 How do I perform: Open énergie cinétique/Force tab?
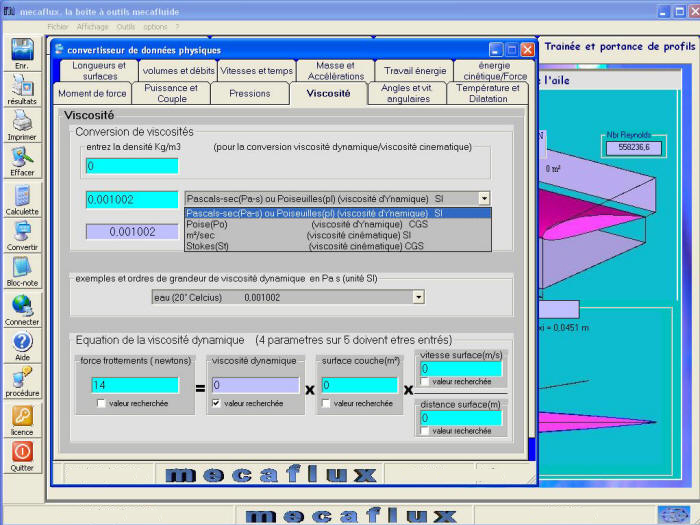click(x=494, y=71)
